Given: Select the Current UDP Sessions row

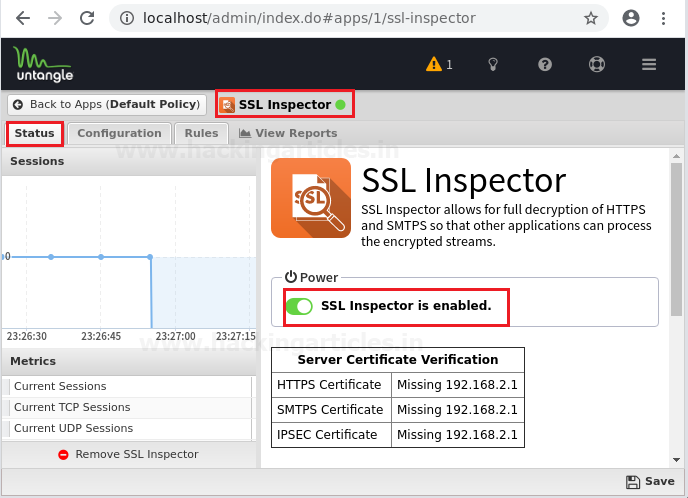Looking at the screenshot, I should [127, 429].
